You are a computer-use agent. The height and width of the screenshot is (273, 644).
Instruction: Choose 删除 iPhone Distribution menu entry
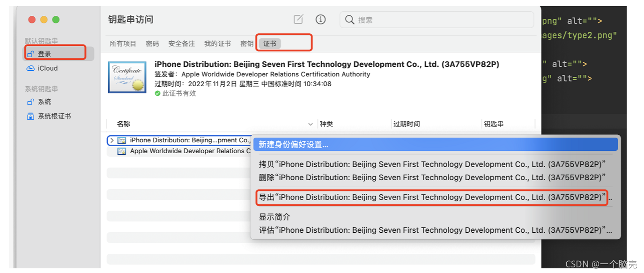point(436,177)
